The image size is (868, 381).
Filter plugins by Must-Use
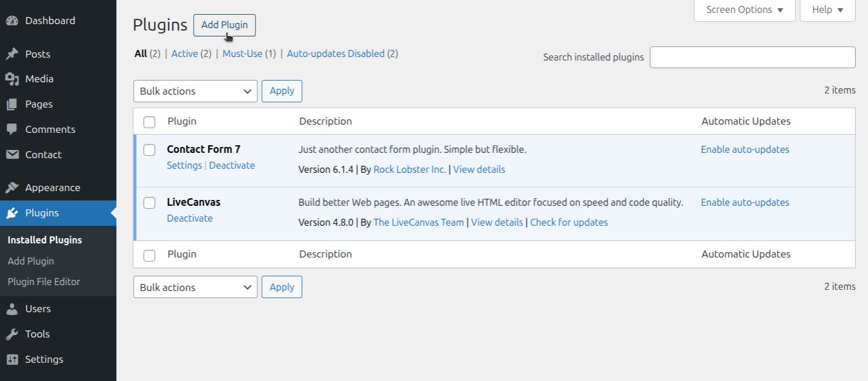click(x=242, y=54)
